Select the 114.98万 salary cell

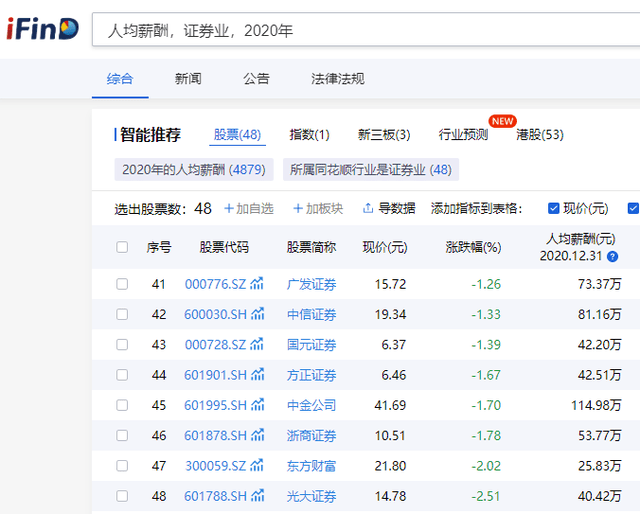[x=596, y=405]
